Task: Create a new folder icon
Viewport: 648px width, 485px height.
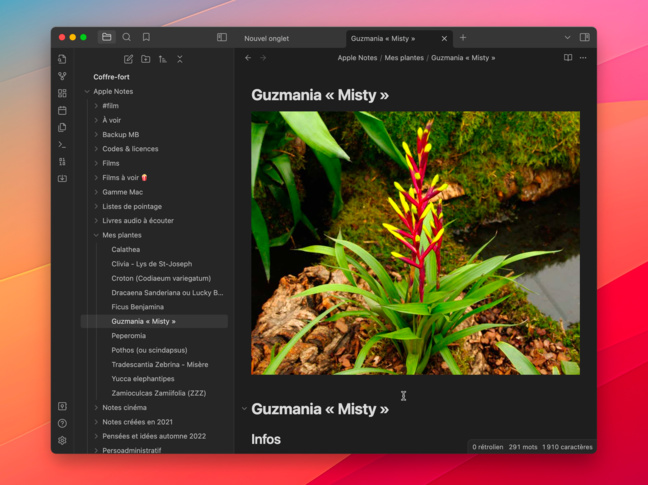Action: click(x=145, y=59)
